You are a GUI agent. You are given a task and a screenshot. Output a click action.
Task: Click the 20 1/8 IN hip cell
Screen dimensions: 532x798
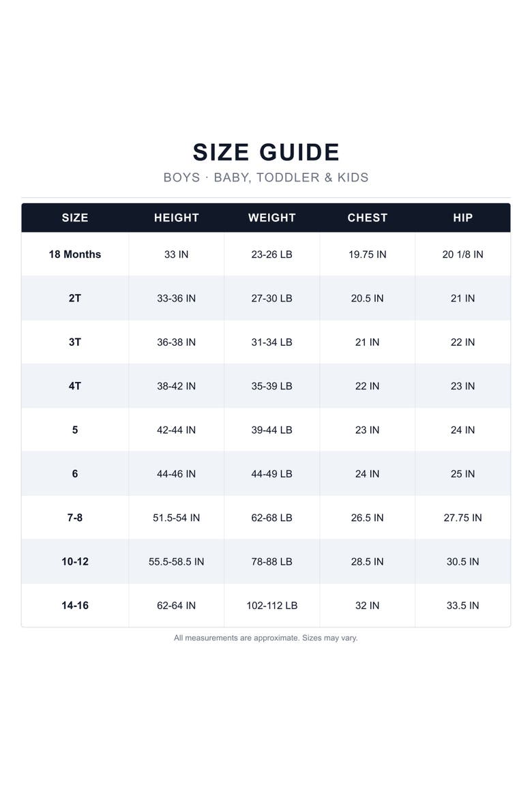pos(462,254)
